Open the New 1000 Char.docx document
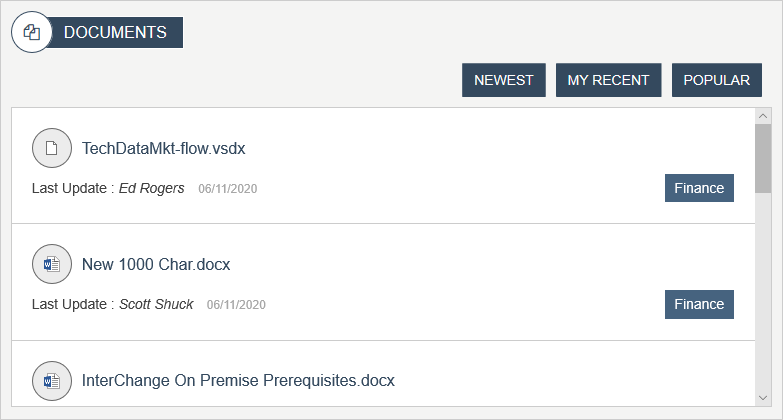This screenshot has width=783, height=420. pyautogui.click(x=156, y=265)
